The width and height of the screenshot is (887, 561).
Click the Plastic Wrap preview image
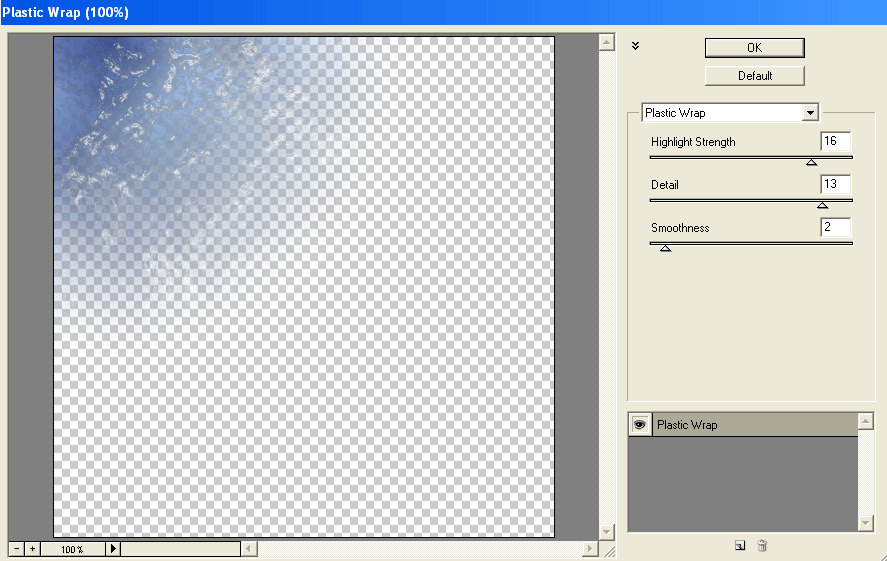(x=304, y=287)
